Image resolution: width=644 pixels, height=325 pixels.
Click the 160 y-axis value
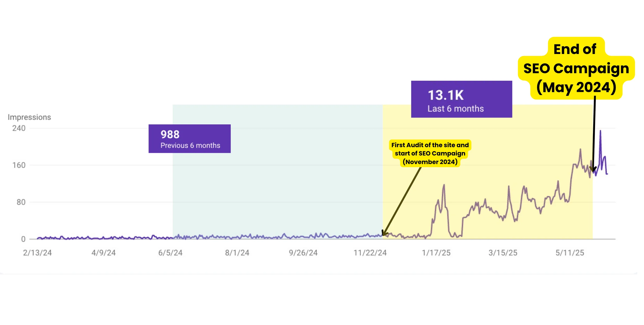(x=19, y=165)
